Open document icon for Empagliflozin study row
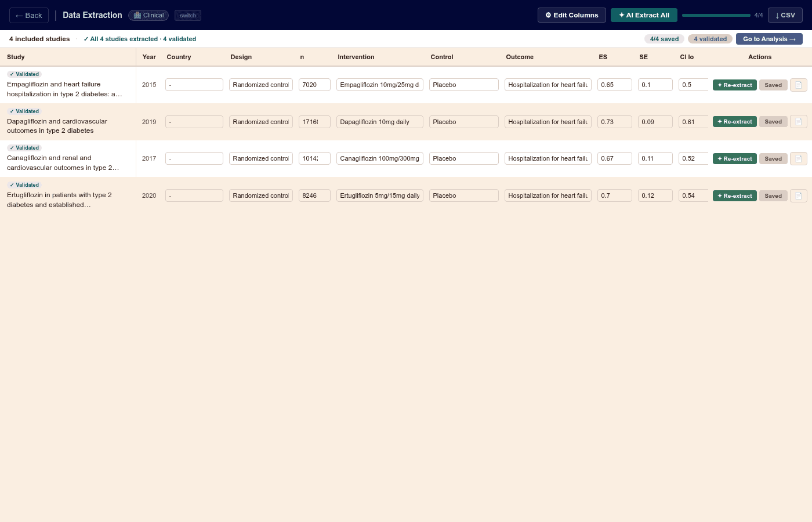Screen dimensions: 812x522 pos(799,85)
